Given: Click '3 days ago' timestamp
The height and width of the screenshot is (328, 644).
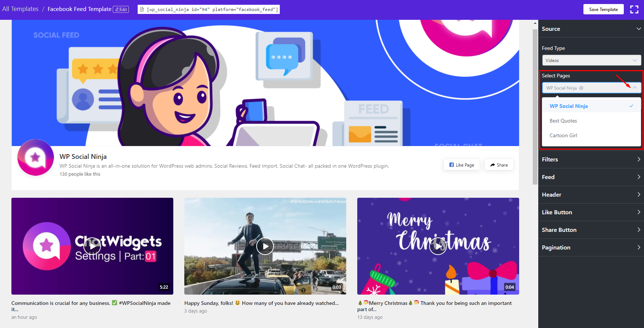Looking at the screenshot, I should 196,311.
